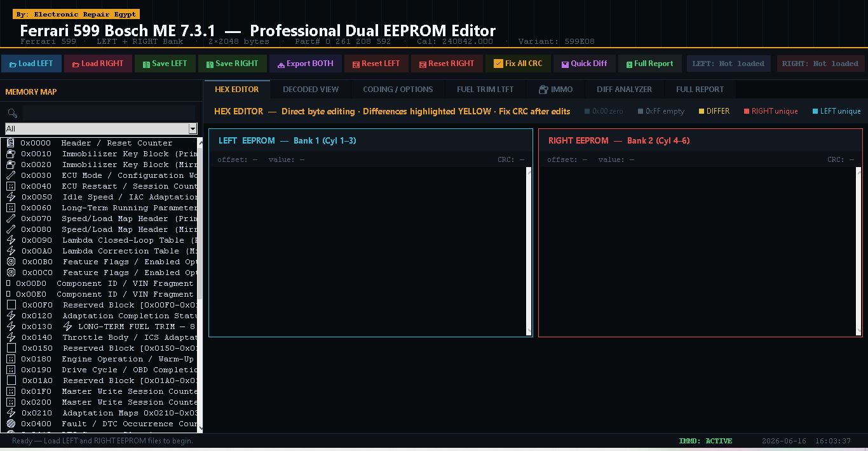
Task: Click the magnifier icon of memory map search
Action: click(12, 113)
